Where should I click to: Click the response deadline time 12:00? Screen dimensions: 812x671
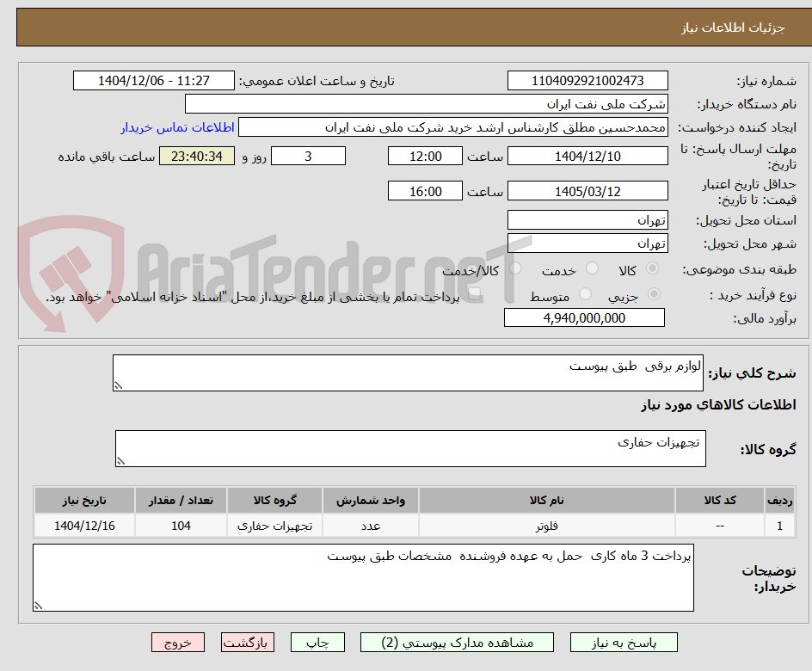(x=425, y=156)
